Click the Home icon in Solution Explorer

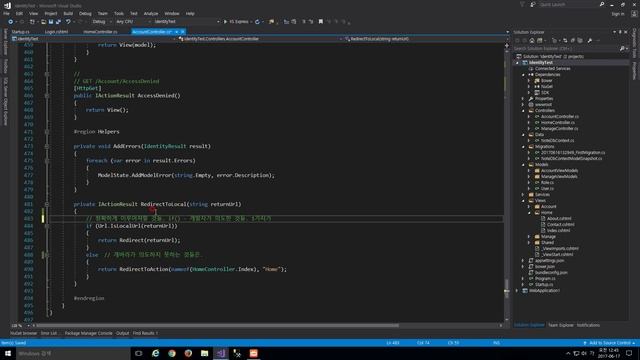[x=532, y=40]
